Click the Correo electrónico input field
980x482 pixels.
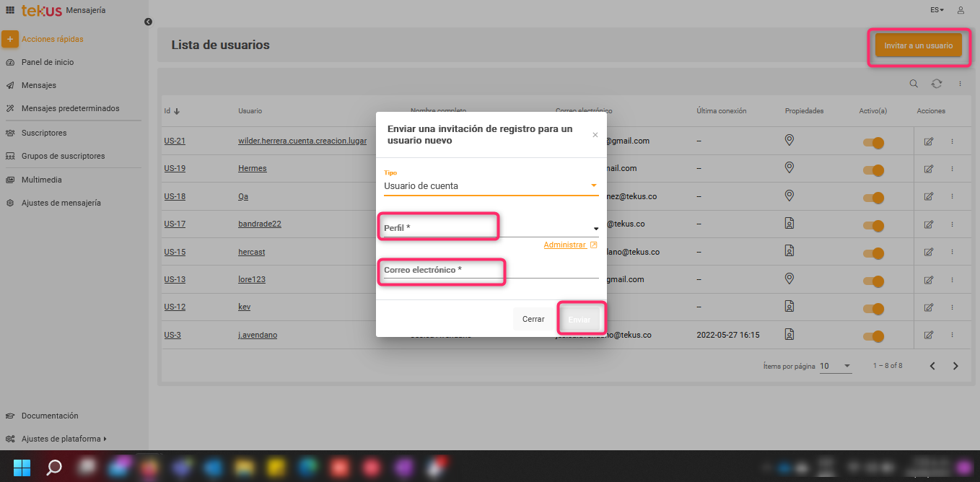(x=491, y=270)
